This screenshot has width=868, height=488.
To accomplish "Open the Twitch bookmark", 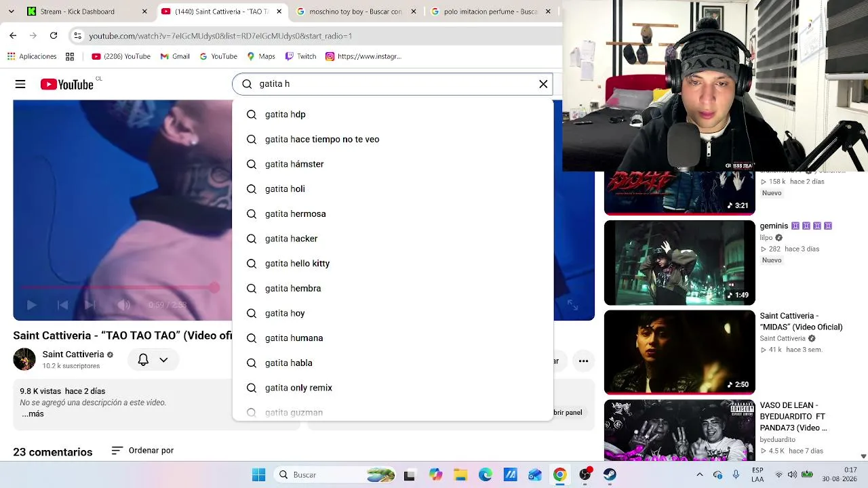I will click(301, 56).
